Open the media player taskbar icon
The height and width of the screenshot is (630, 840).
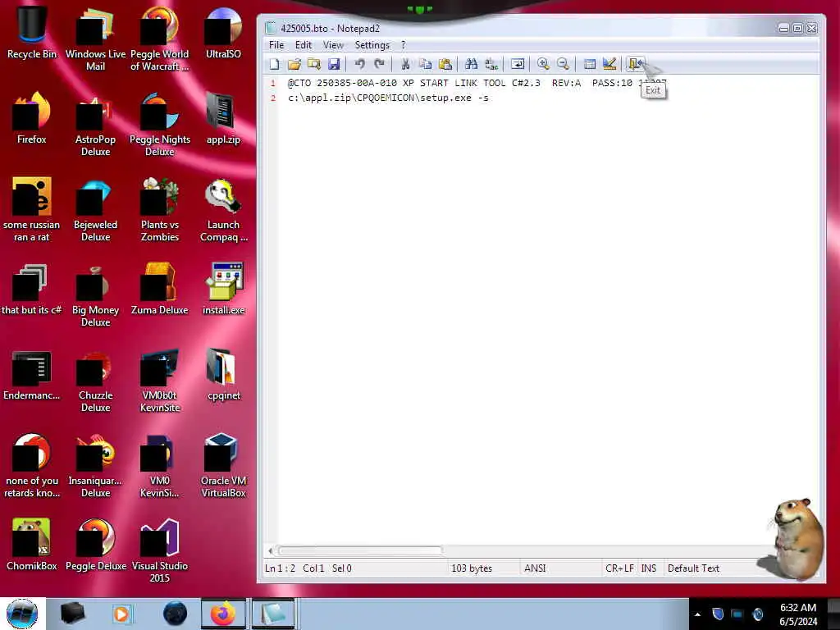121,614
